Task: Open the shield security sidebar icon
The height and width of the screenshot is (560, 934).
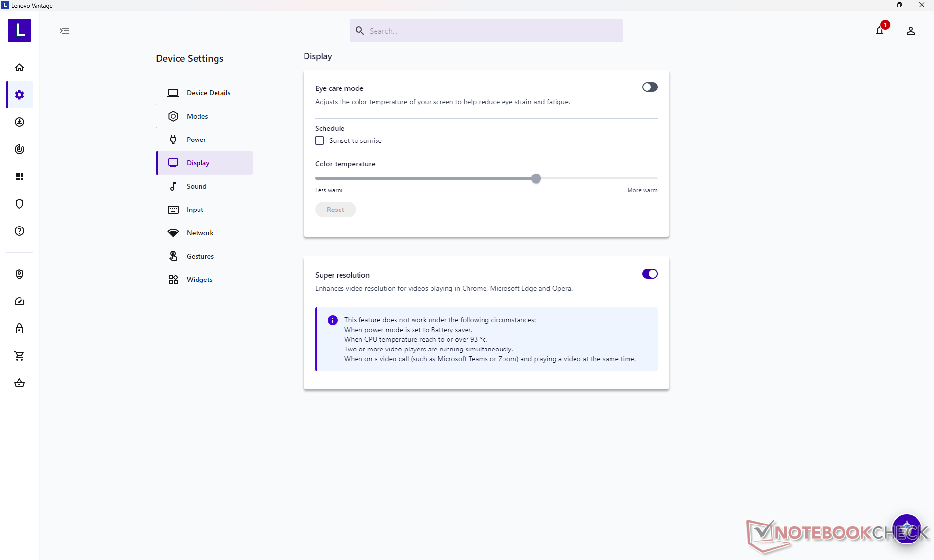Action: point(19,204)
